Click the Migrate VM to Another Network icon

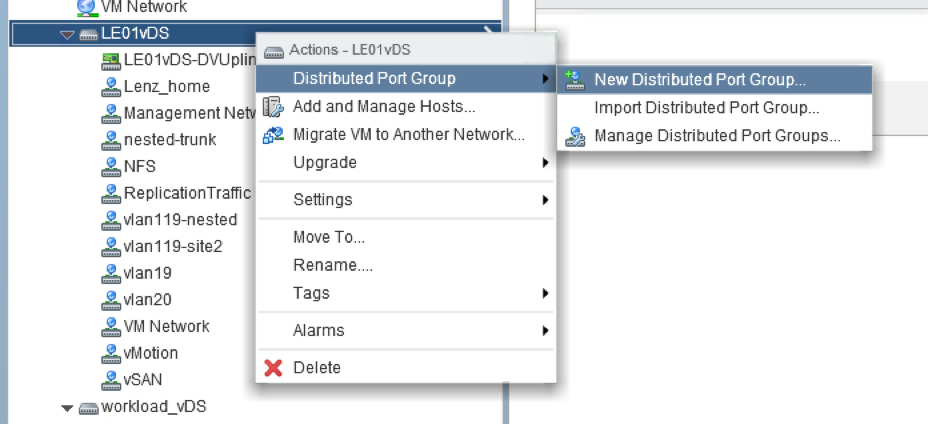click(x=273, y=134)
